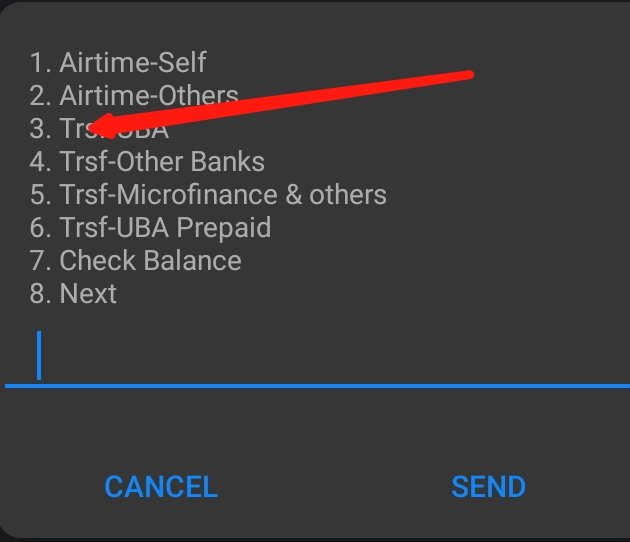Click the red arrow's tail end

tap(468, 75)
